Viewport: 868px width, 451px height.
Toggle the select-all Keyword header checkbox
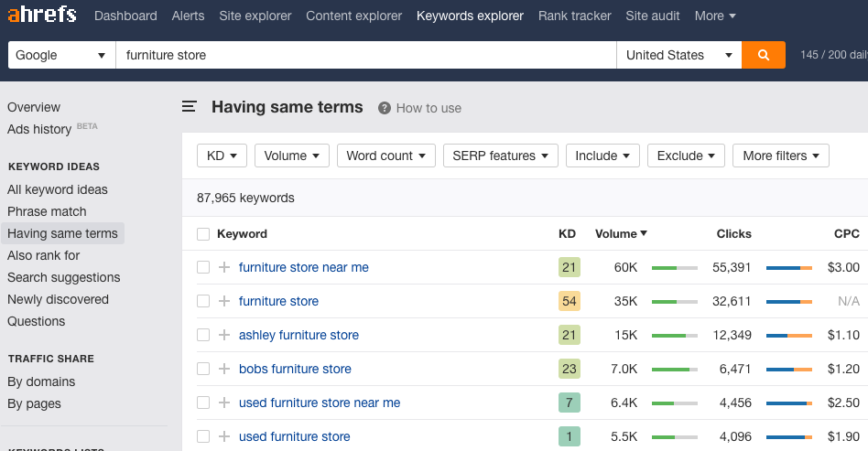click(x=203, y=234)
